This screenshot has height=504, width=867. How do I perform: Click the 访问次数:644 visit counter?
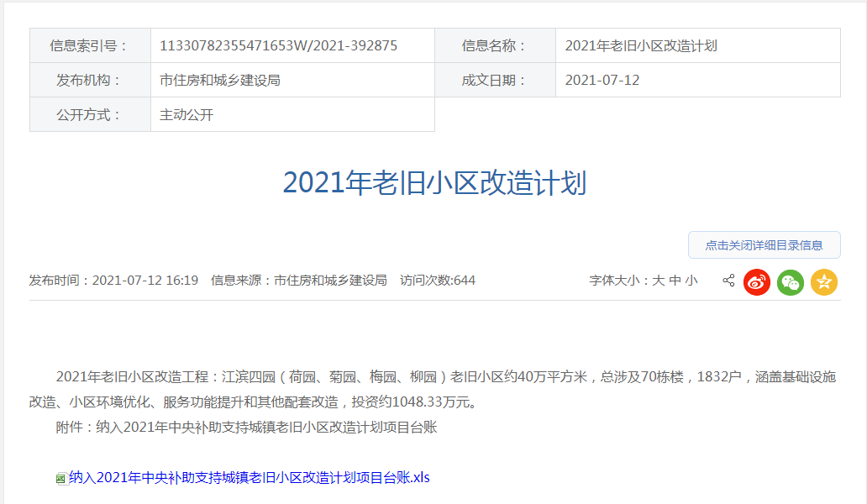coord(438,281)
